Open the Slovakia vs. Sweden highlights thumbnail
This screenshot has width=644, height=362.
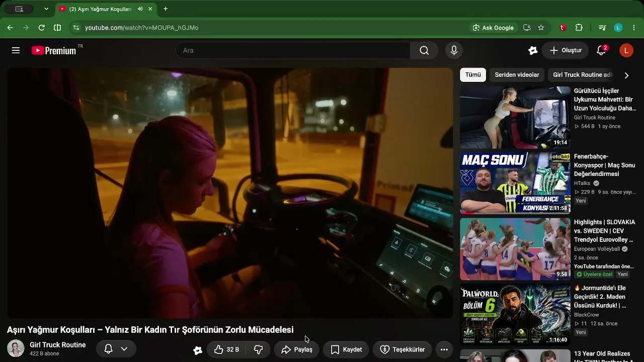pyautogui.click(x=515, y=249)
